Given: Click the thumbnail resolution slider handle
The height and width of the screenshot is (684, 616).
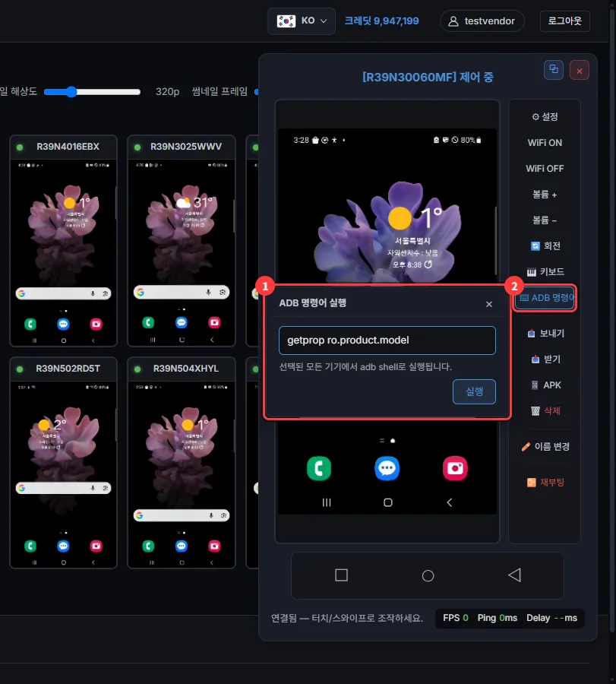Looking at the screenshot, I should point(71,92).
